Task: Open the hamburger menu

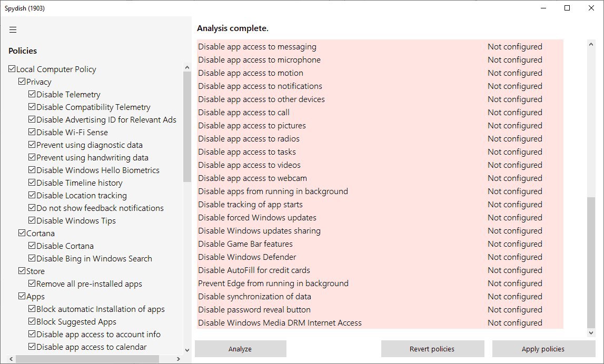Action: [x=13, y=30]
